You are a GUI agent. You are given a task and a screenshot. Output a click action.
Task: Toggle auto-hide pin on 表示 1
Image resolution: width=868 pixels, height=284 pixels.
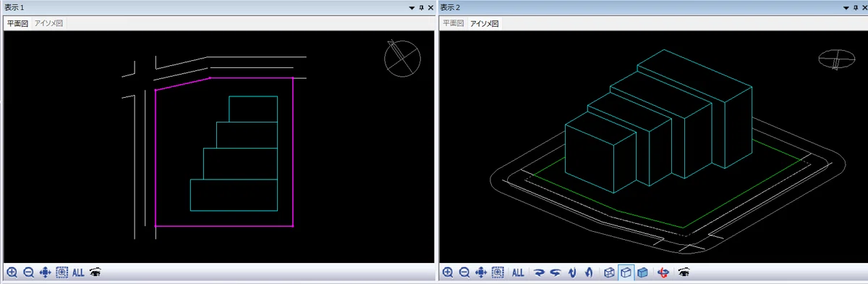421,7
